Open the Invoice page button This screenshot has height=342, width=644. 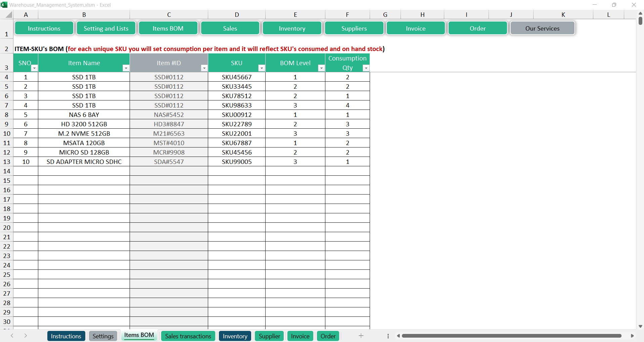click(x=416, y=28)
